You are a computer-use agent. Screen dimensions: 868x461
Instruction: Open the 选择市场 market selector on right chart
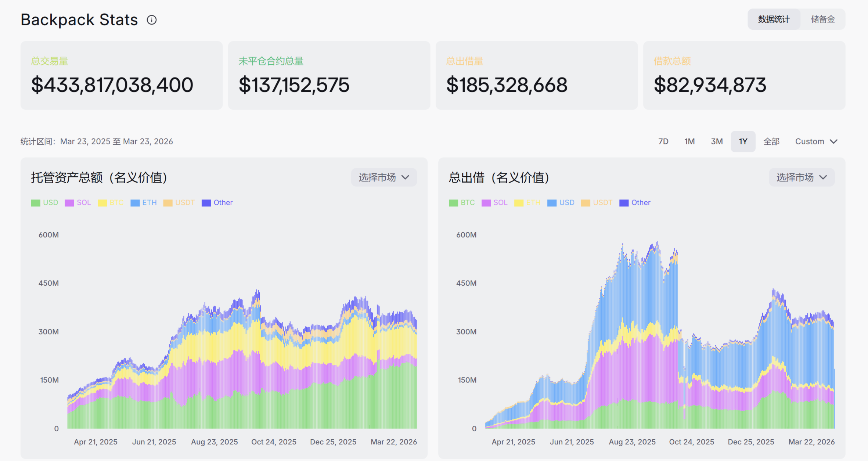tap(801, 177)
